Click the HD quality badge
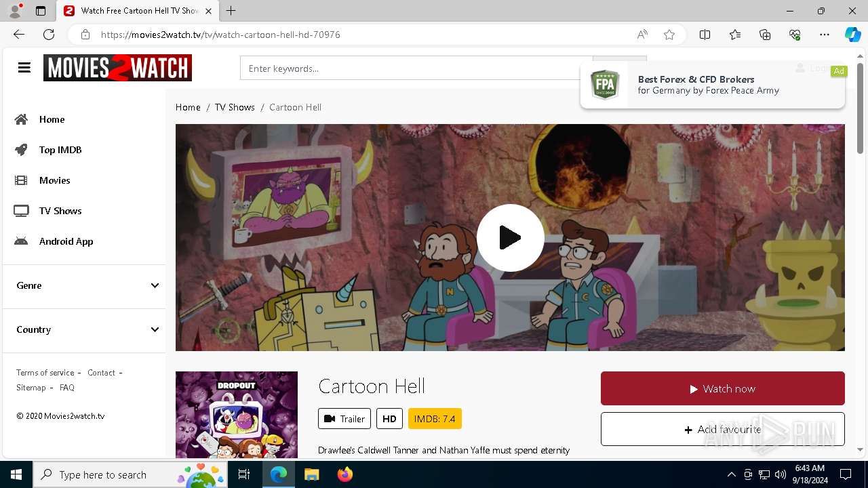This screenshot has height=488, width=868. (x=389, y=419)
